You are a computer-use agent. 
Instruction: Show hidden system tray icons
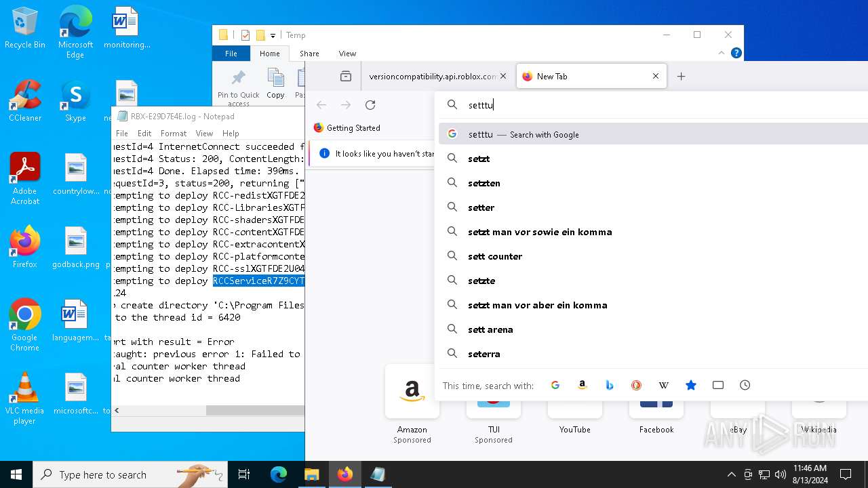coord(731,474)
